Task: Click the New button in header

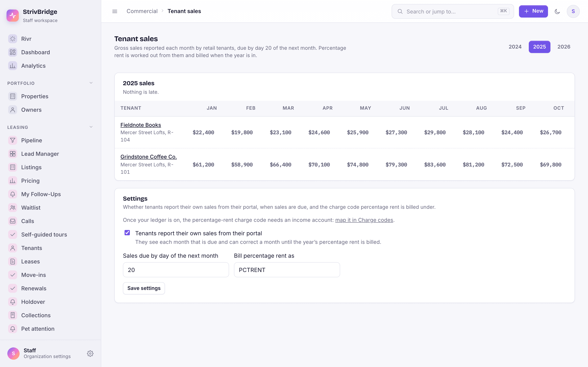Action: click(x=533, y=11)
